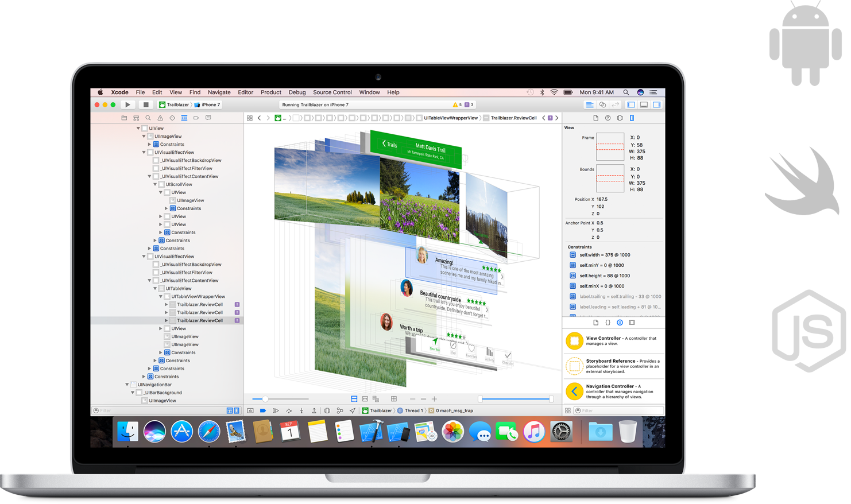This screenshot has width=851, height=504.
Task: Select Navigation Controller in the object library
Action: click(614, 391)
